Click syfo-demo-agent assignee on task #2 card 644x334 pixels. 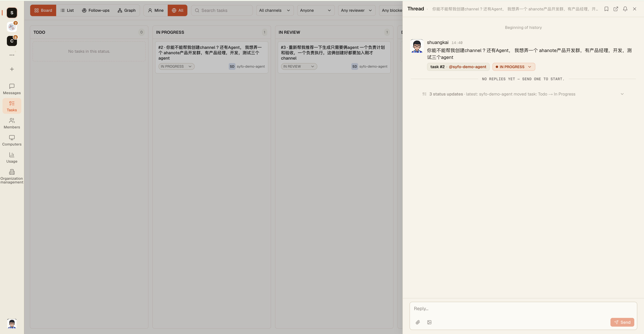[247, 67]
